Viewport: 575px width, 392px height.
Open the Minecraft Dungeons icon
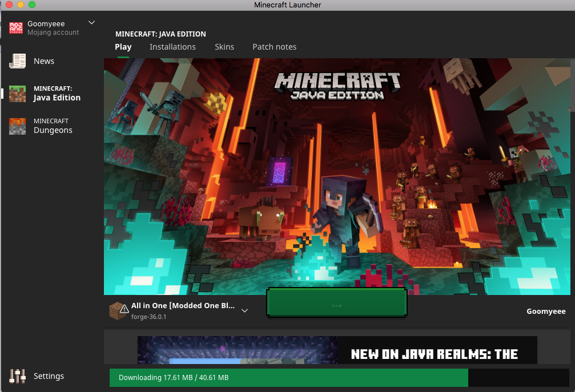click(18, 126)
